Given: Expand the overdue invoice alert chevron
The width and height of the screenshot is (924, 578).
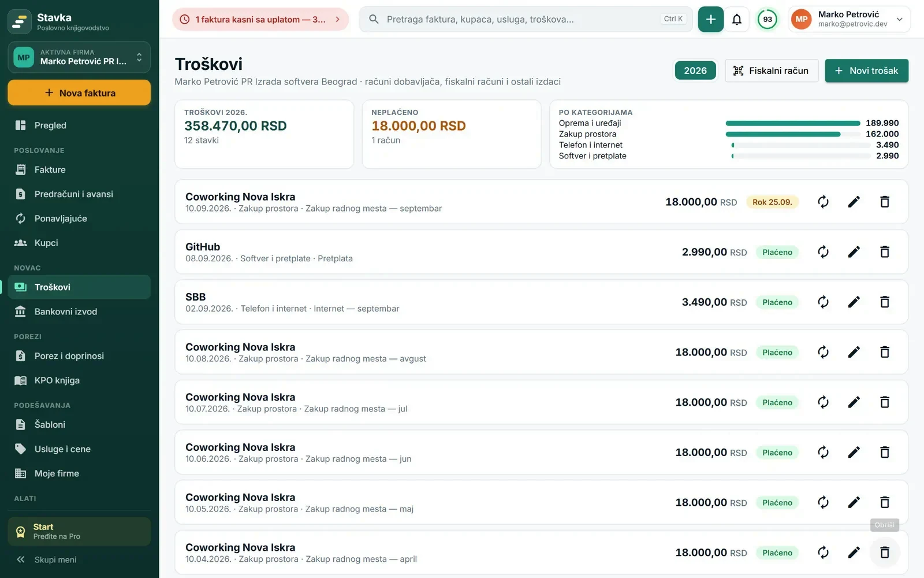Looking at the screenshot, I should (337, 20).
